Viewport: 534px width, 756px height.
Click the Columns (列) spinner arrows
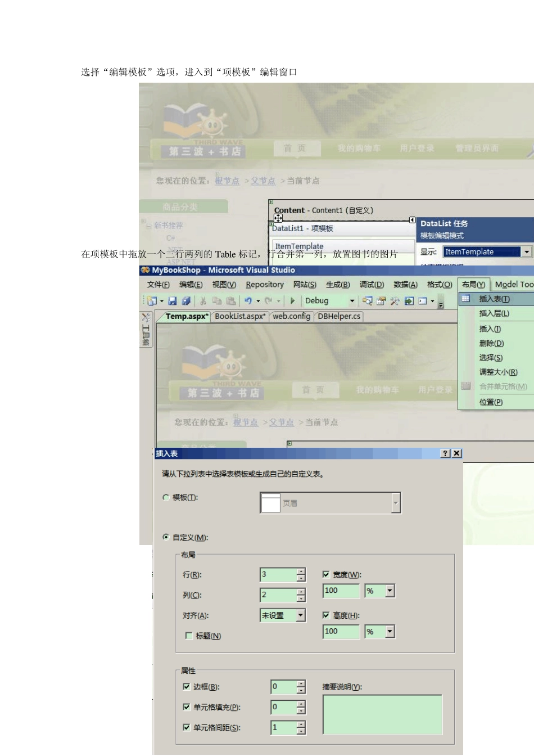click(x=301, y=595)
